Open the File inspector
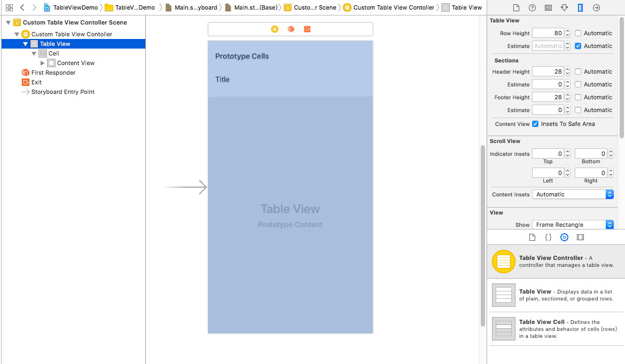 [516, 8]
